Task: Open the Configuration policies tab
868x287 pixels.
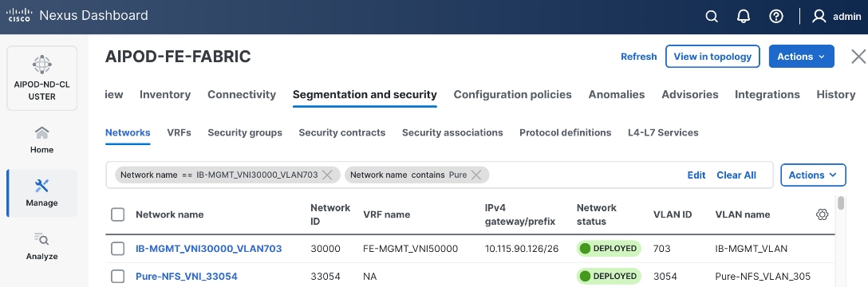Action: (x=513, y=95)
